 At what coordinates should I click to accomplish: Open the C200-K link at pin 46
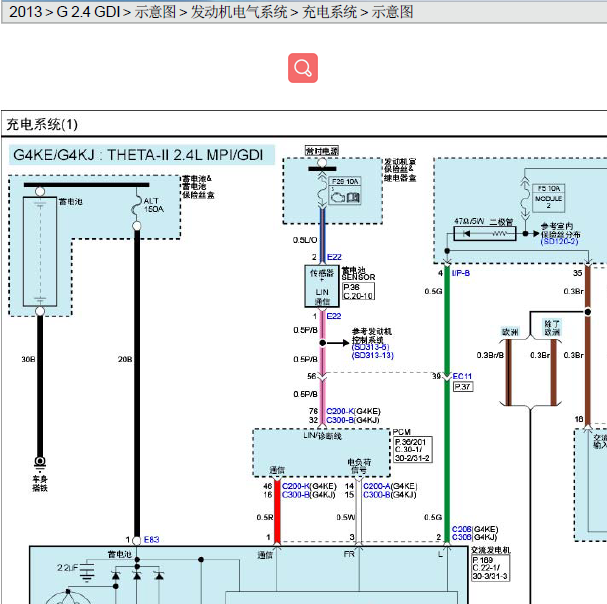(296, 486)
